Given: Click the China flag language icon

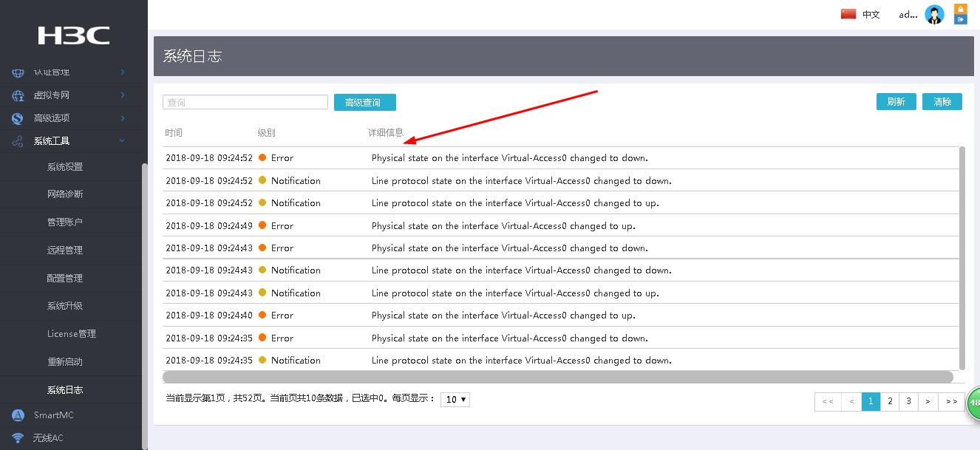Looking at the screenshot, I should tap(848, 14).
